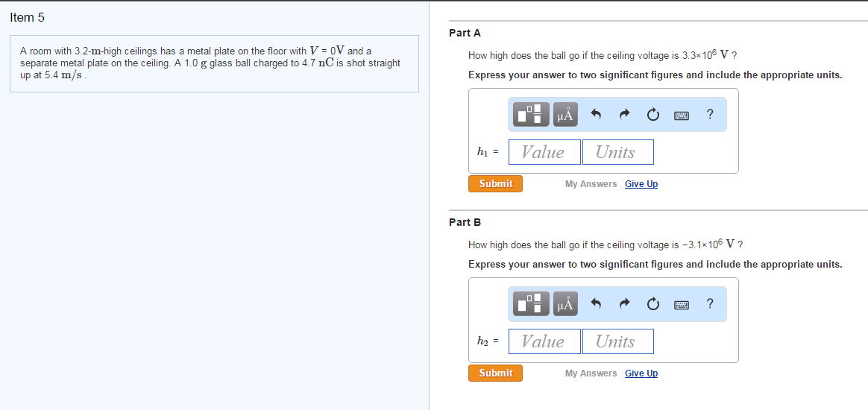Click the h1 Units input field
The width and height of the screenshot is (868, 410).
pos(617,152)
